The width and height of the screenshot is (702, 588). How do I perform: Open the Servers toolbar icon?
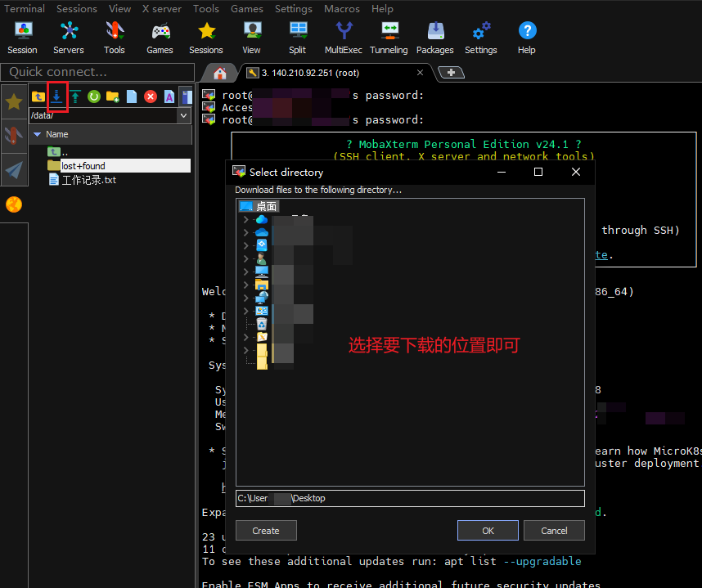(x=69, y=38)
